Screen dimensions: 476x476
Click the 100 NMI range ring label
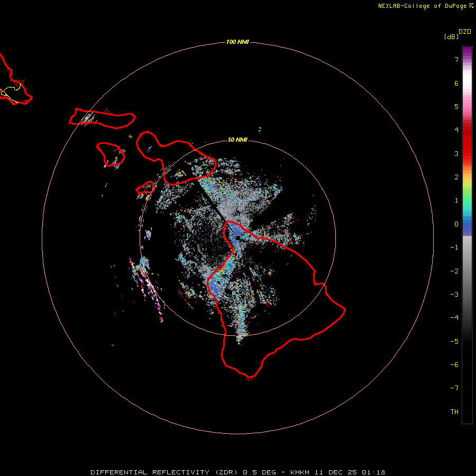click(237, 42)
